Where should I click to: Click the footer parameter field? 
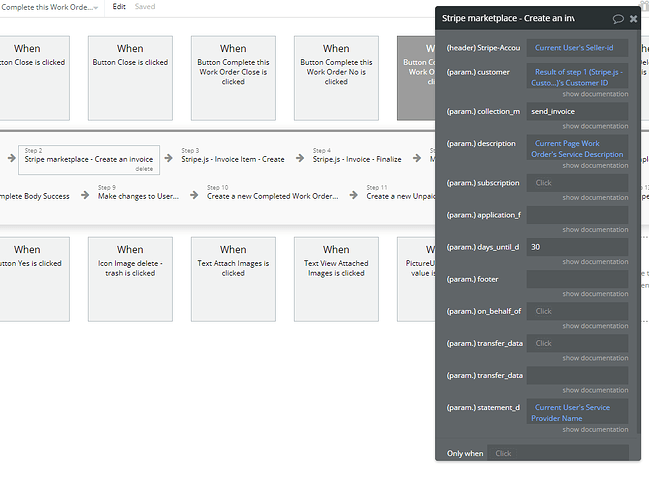click(577, 279)
